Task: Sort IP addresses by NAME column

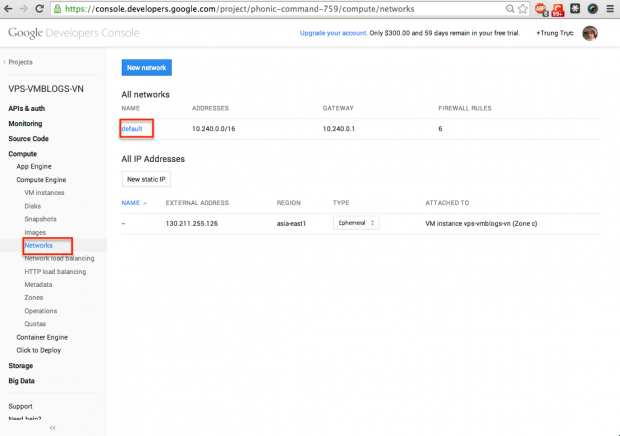Action: click(x=134, y=203)
